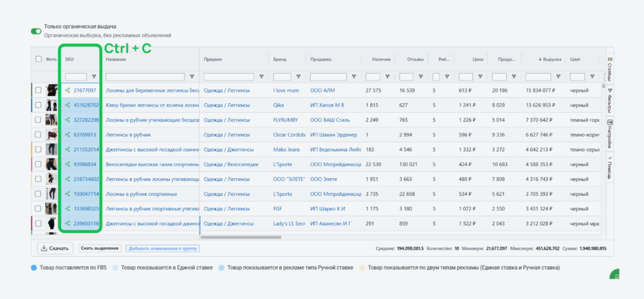Image resolution: width=644 pixels, height=299 pixels.
Task: Click the Отзывы column header
Action: click(x=414, y=59)
